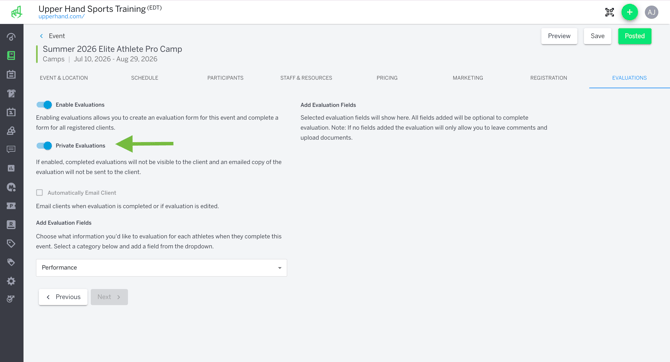670x362 pixels.
Task: Select the Evaluations tab
Action: 629,78
